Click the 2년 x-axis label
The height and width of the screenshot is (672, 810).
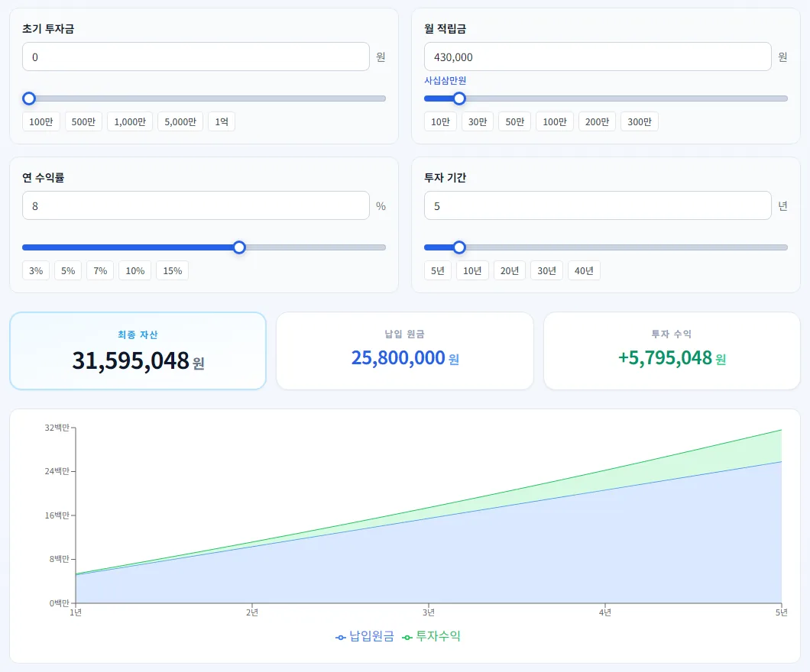click(252, 612)
